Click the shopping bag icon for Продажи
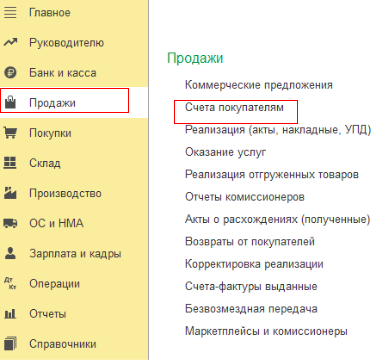Viewport: 383px width, 360px height. pyautogui.click(x=10, y=102)
